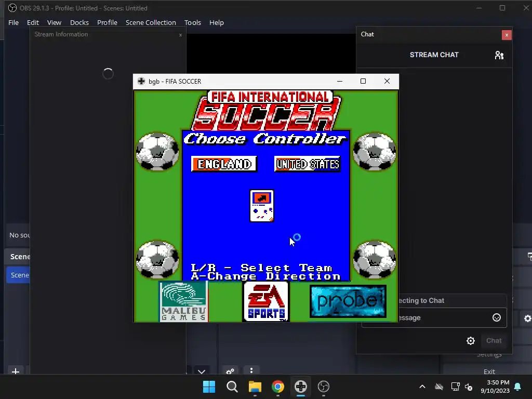532x399 pixels.
Task: Switch to bgb emulator taskbar icon
Action: point(301,387)
